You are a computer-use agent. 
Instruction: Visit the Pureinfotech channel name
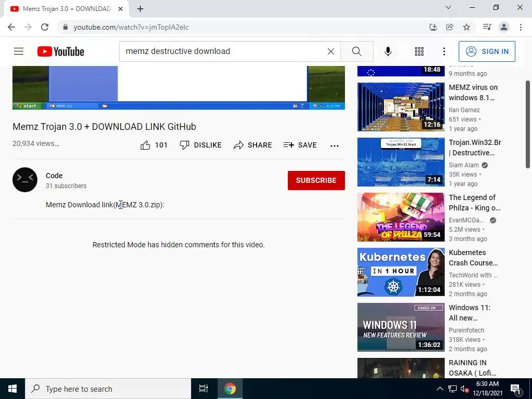click(x=467, y=330)
